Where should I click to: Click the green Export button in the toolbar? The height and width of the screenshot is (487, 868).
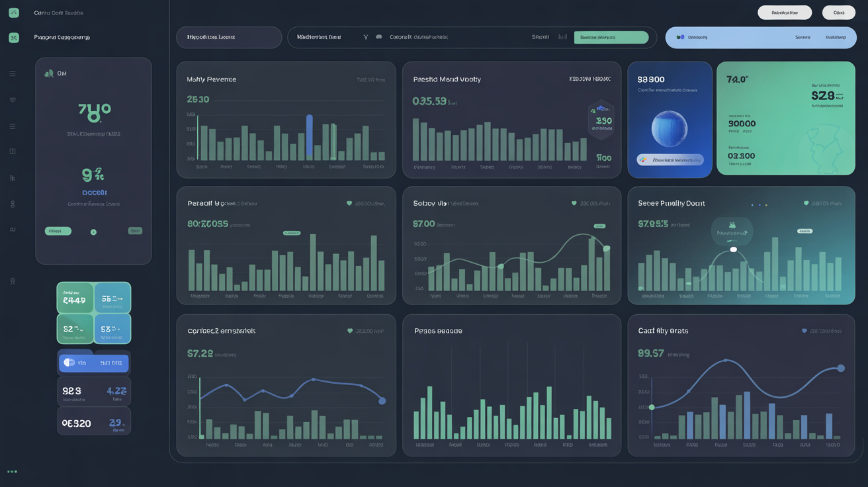coord(611,38)
